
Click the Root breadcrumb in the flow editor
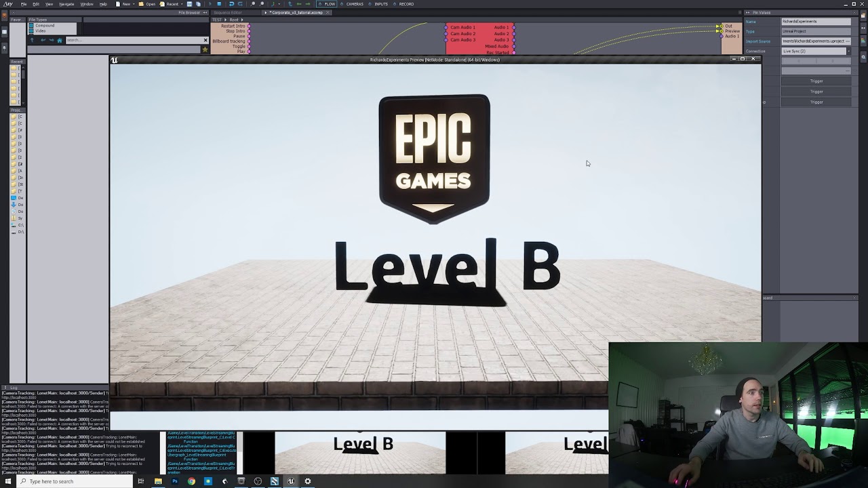click(x=234, y=20)
